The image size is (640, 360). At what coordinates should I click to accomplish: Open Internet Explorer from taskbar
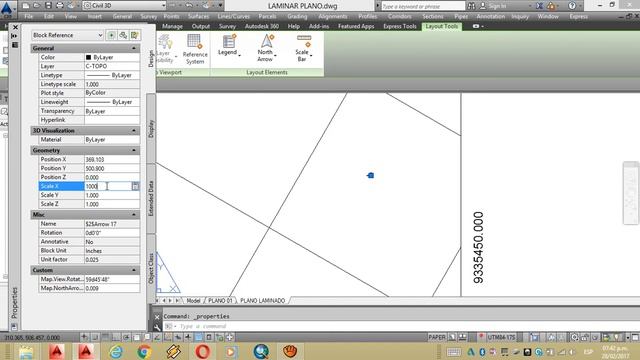pos(116,351)
